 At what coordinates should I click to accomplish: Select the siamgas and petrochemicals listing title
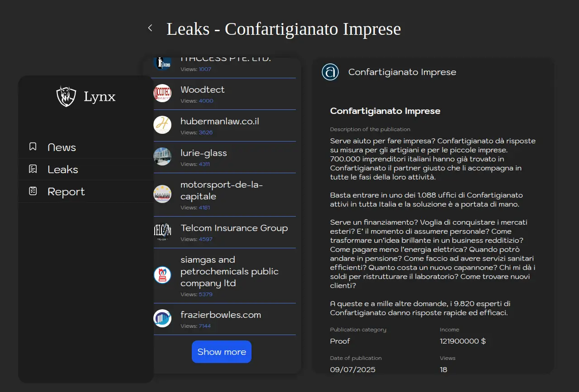[x=229, y=271]
